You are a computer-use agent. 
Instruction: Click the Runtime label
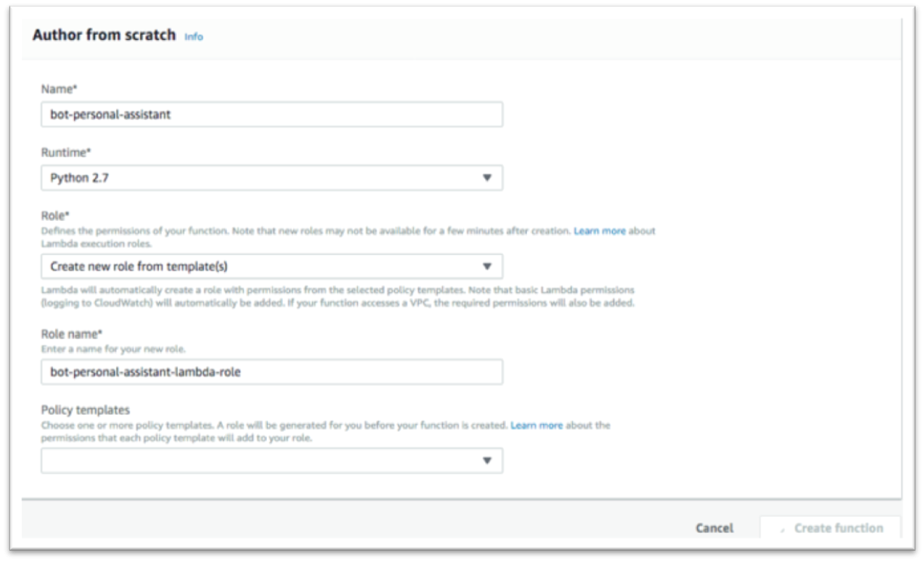[x=66, y=153]
